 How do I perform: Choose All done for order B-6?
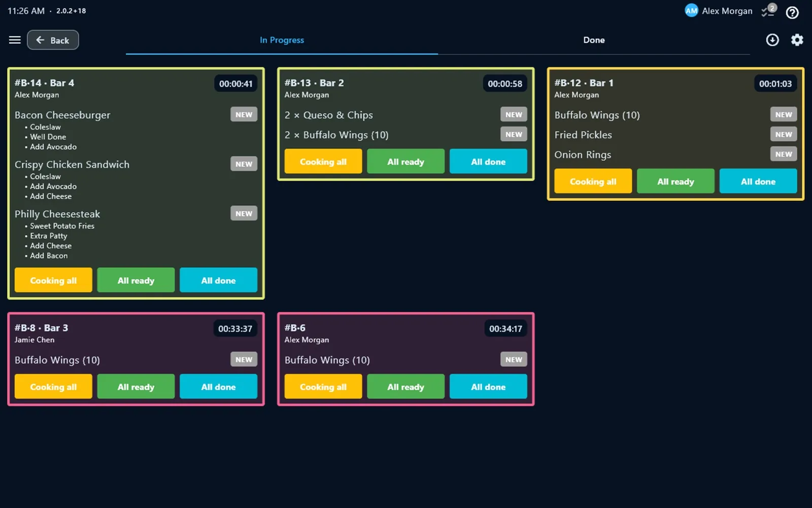coord(488,387)
